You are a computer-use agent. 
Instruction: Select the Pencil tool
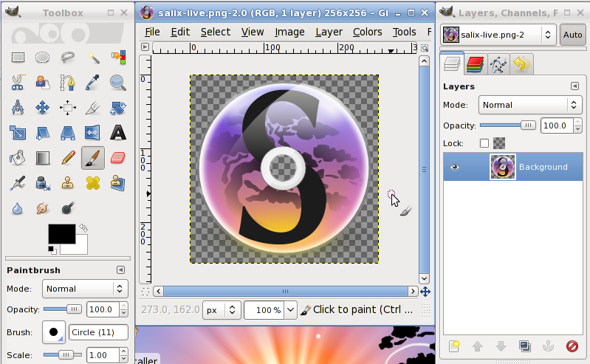click(68, 158)
